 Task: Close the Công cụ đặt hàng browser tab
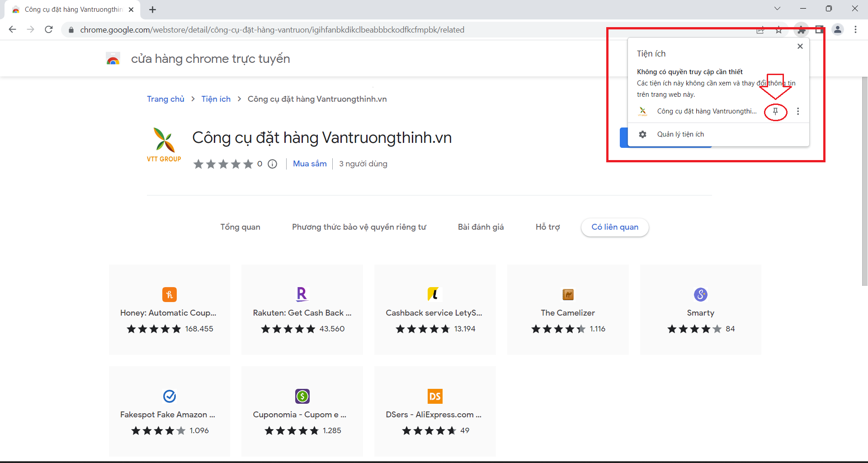pyautogui.click(x=131, y=9)
